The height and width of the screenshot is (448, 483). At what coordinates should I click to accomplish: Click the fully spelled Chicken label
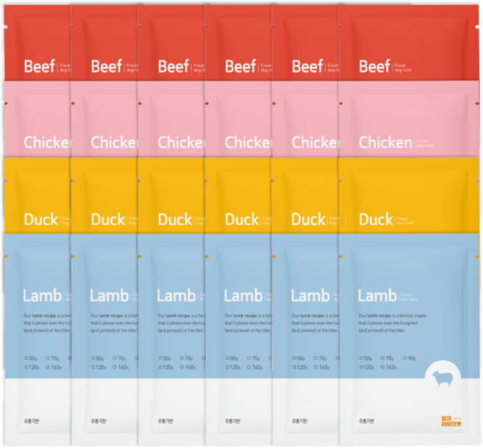[x=385, y=143]
